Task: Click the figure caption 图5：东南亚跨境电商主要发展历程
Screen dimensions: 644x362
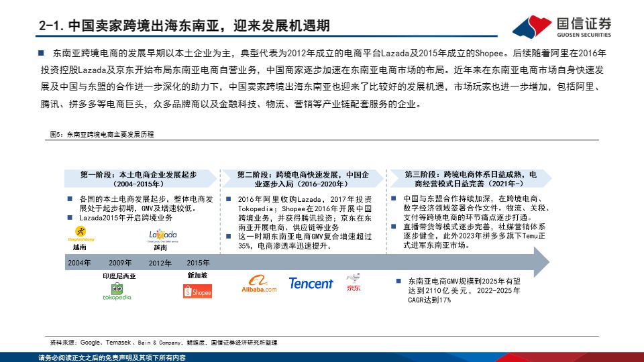Action: pos(102,135)
